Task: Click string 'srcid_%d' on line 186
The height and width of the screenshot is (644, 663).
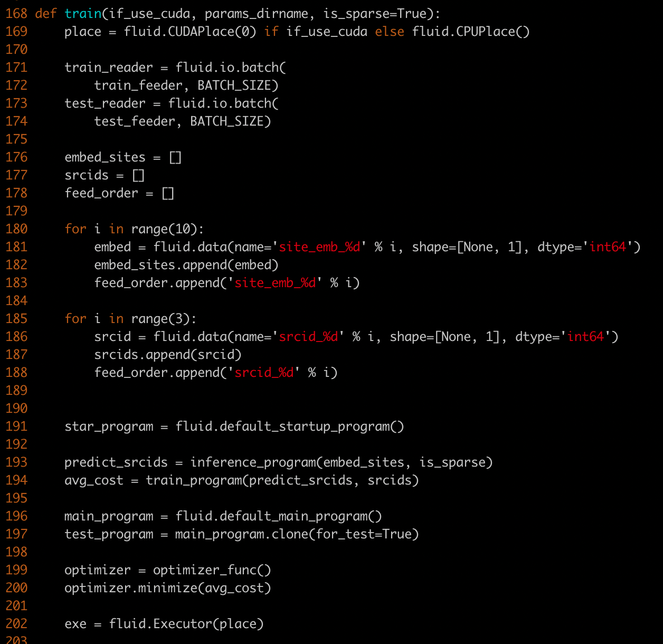Action: click(x=308, y=336)
